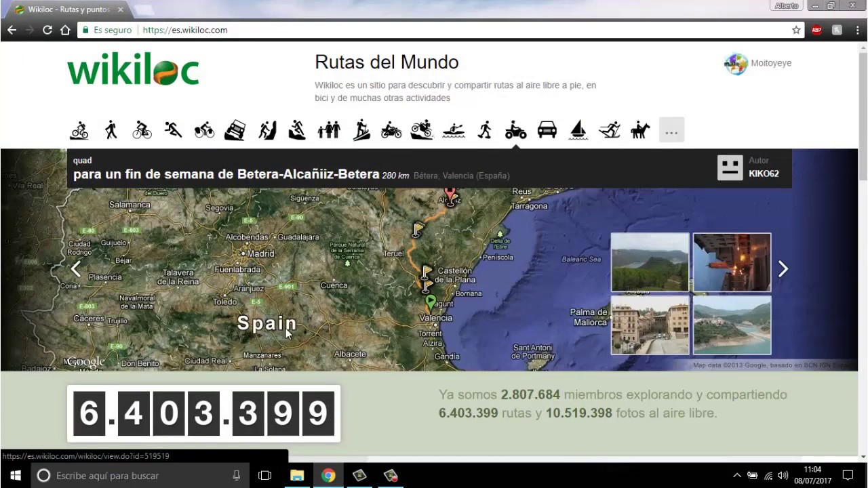
Task: Open File Explorer from the taskbar
Action: (297, 475)
